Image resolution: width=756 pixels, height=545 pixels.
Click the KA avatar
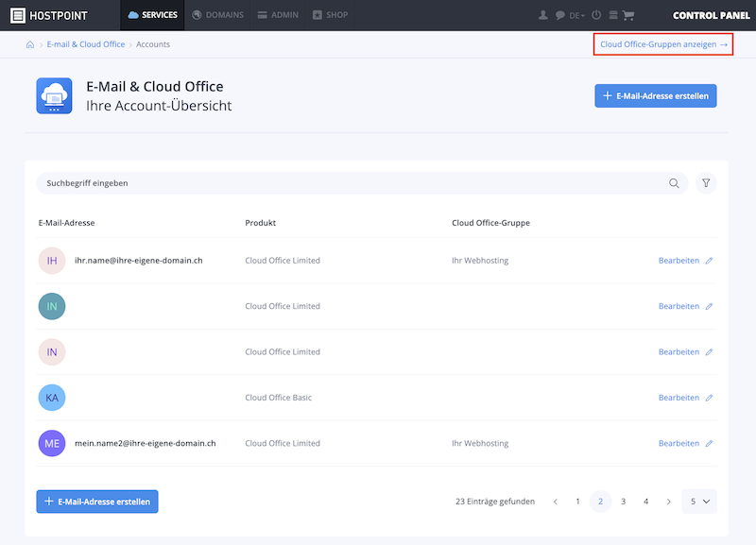52,398
